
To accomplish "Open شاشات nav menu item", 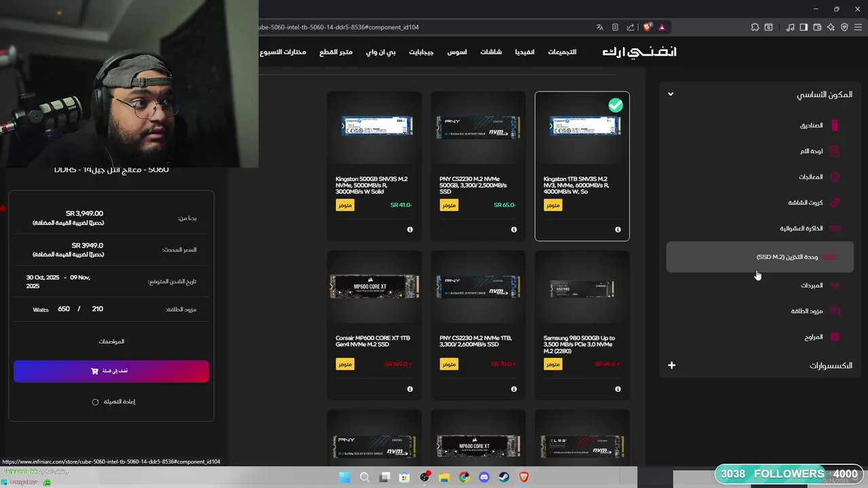I will [491, 52].
